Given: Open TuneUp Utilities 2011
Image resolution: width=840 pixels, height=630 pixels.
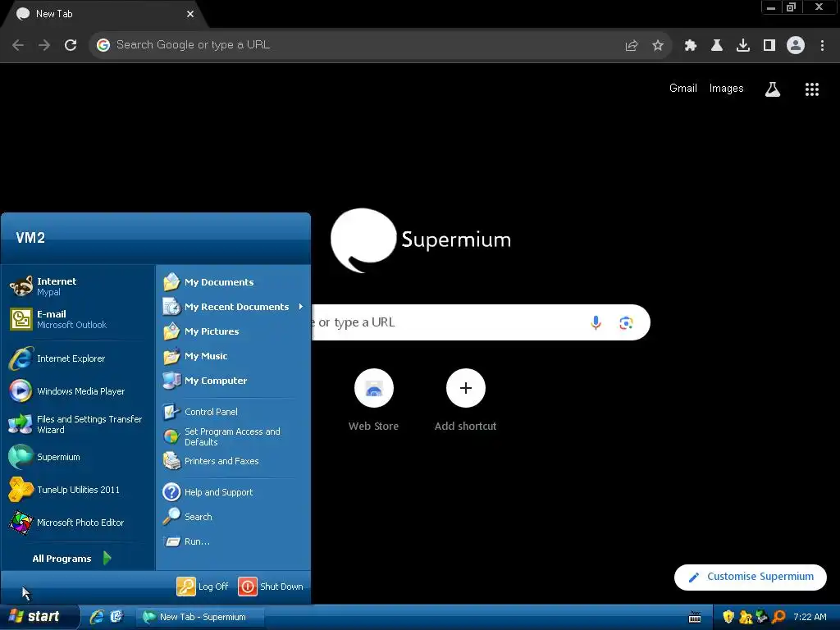Looking at the screenshot, I should [78, 490].
